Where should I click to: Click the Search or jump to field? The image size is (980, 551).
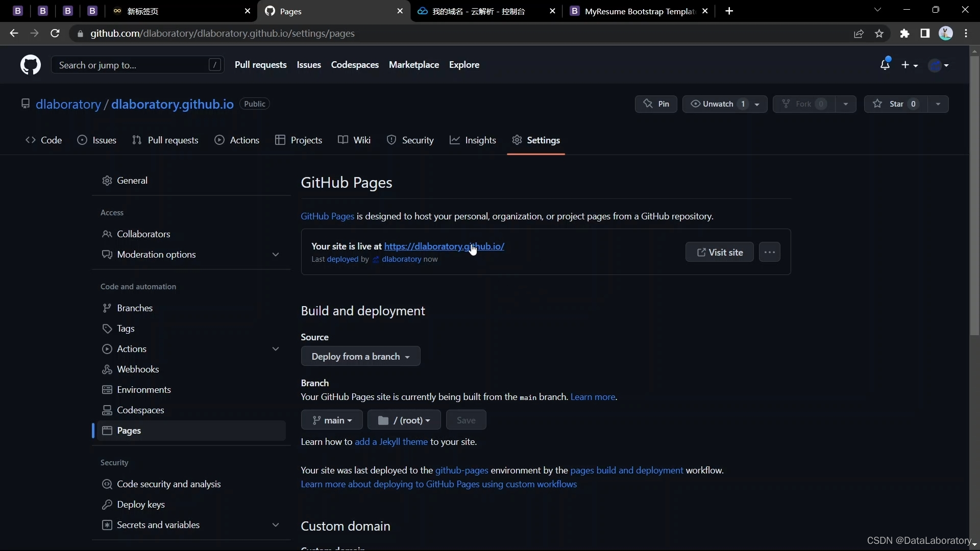[x=130, y=65]
